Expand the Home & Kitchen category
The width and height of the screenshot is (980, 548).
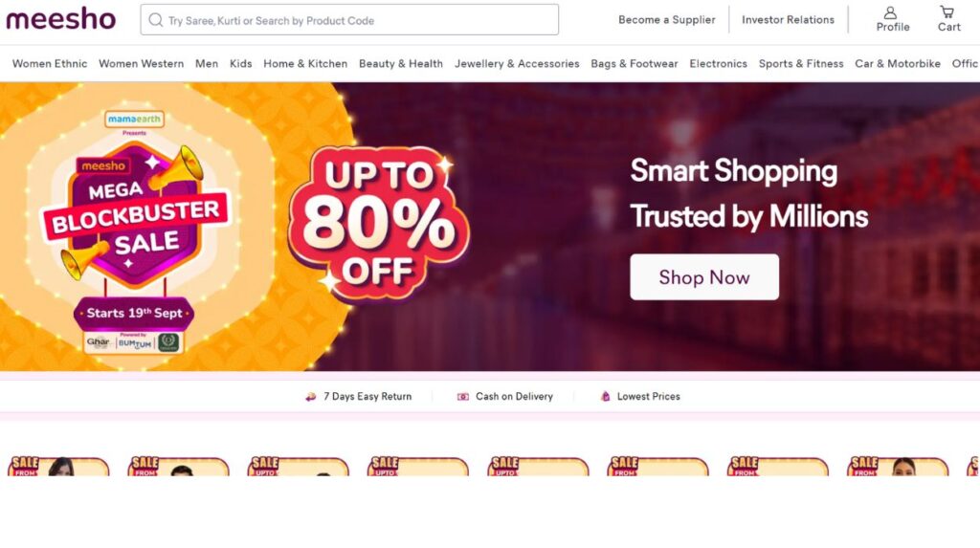coord(305,64)
